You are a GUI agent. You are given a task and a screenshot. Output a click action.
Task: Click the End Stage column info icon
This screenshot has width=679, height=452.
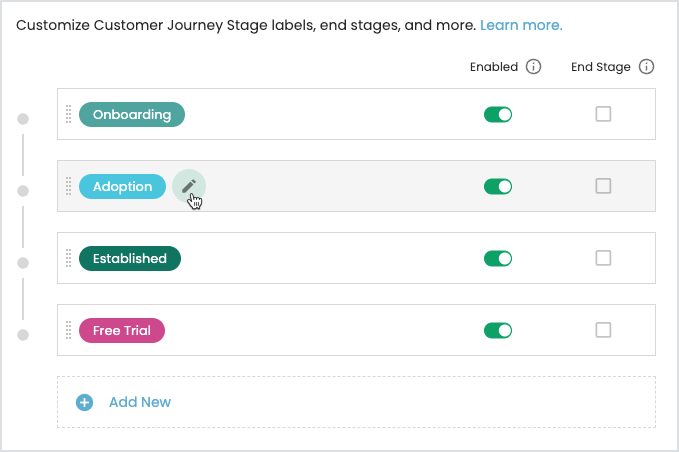pos(646,67)
